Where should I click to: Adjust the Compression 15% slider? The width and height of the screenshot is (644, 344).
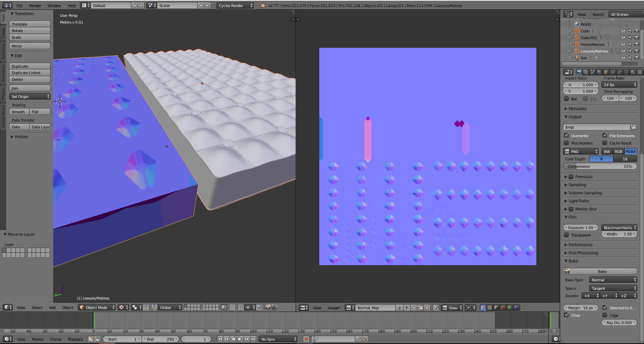(x=600, y=166)
